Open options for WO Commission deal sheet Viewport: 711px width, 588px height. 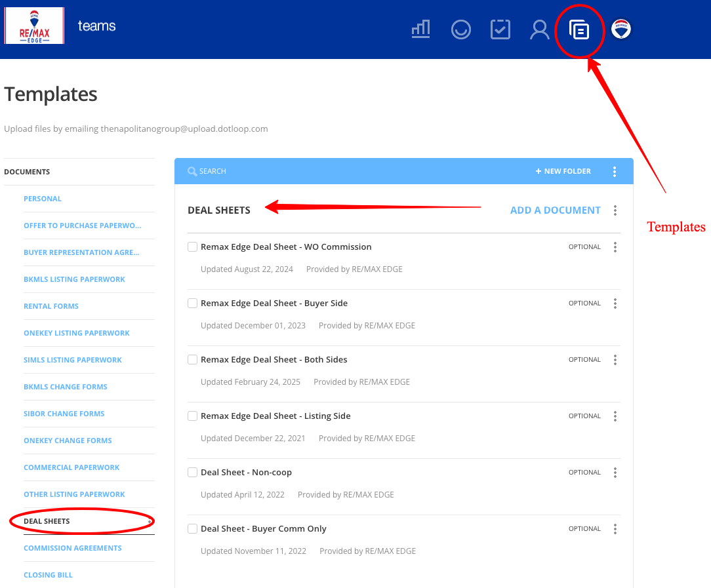click(x=615, y=247)
